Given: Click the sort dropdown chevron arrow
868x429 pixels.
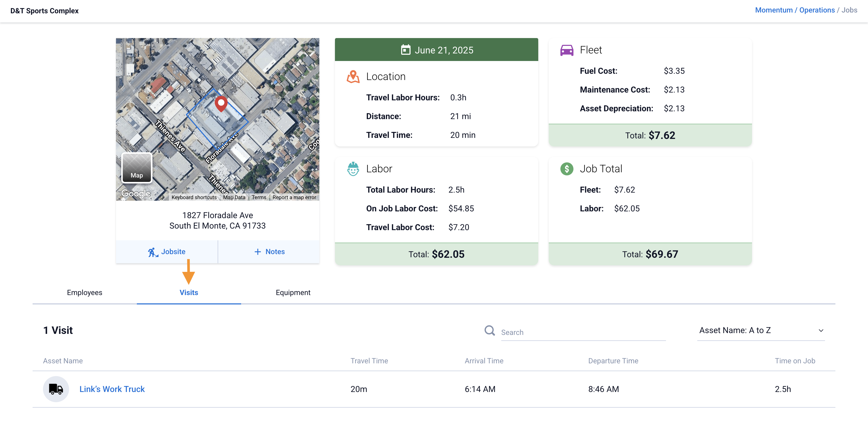Looking at the screenshot, I should tap(821, 330).
